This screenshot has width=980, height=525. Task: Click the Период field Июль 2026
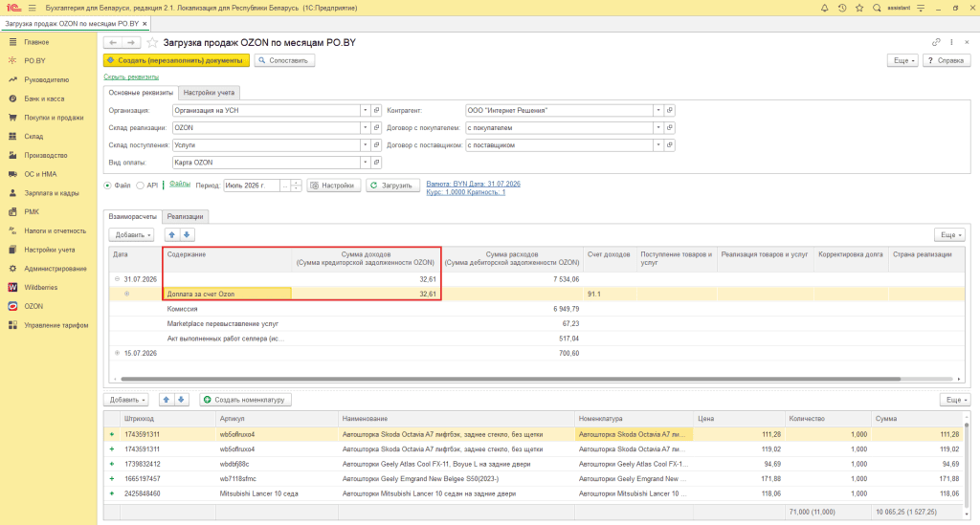click(x=252, y=186)
